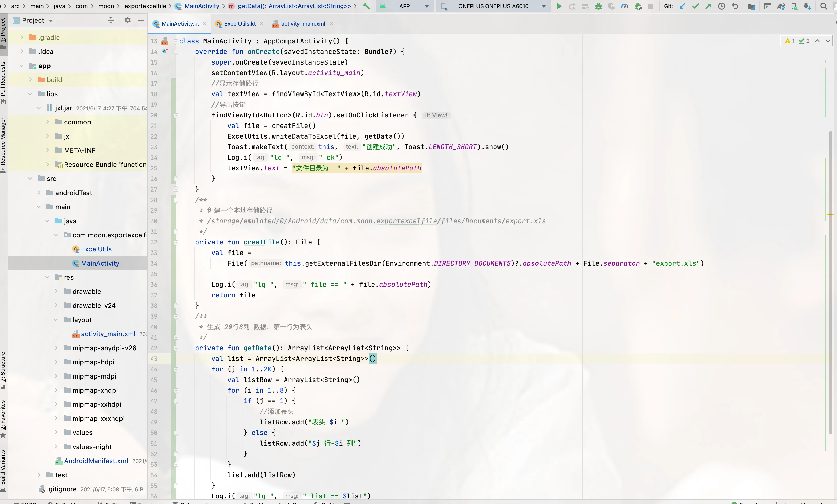Expand the build folder
Viewport: 837px width, 504px height.
pos(30,80)
